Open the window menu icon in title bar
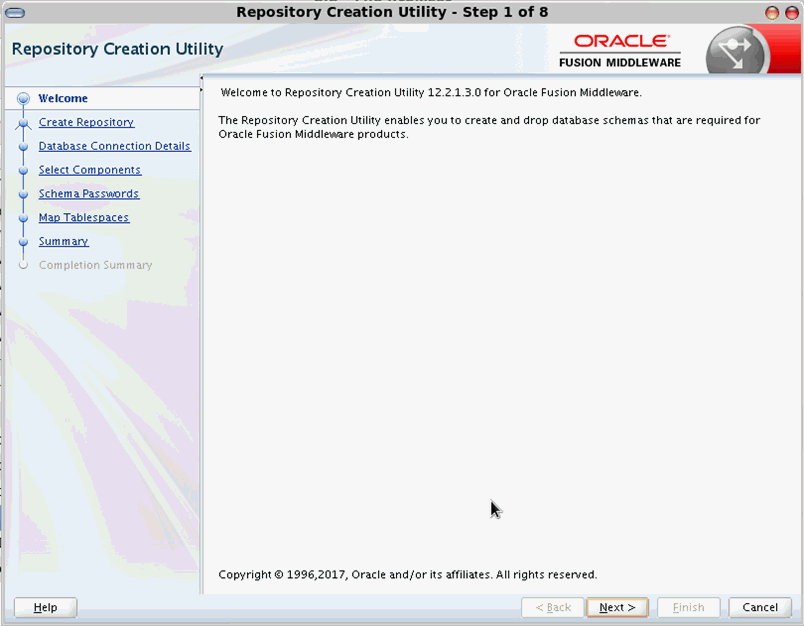Image resolution: width=804 pixels, height=626 pixels. 15,13
